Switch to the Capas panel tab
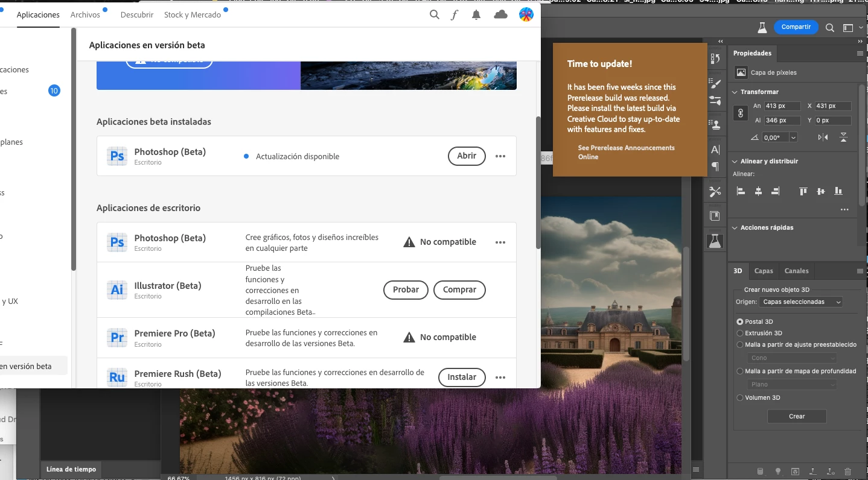Screen dimensions: 868x480 [764, 271]
